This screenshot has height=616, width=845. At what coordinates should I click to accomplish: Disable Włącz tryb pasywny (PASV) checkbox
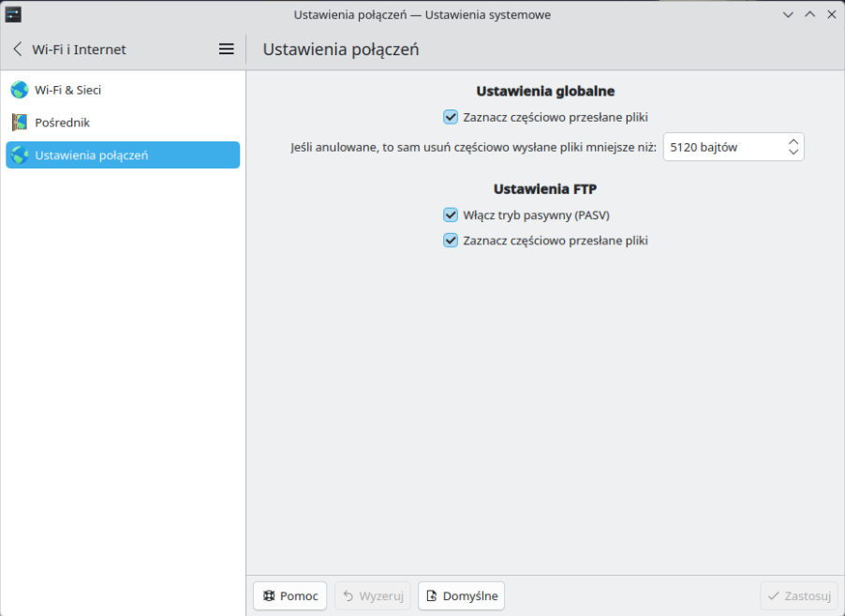click(x=451, y=214)
